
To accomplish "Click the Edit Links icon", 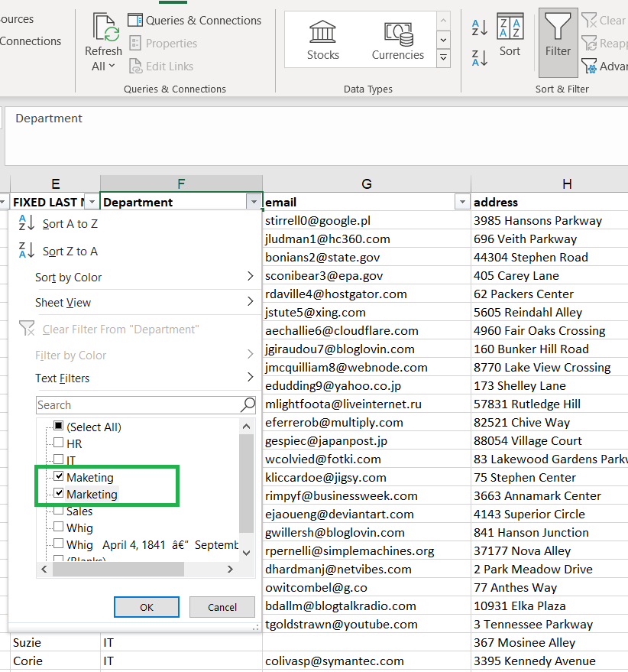I will click(x=135, y=67).
